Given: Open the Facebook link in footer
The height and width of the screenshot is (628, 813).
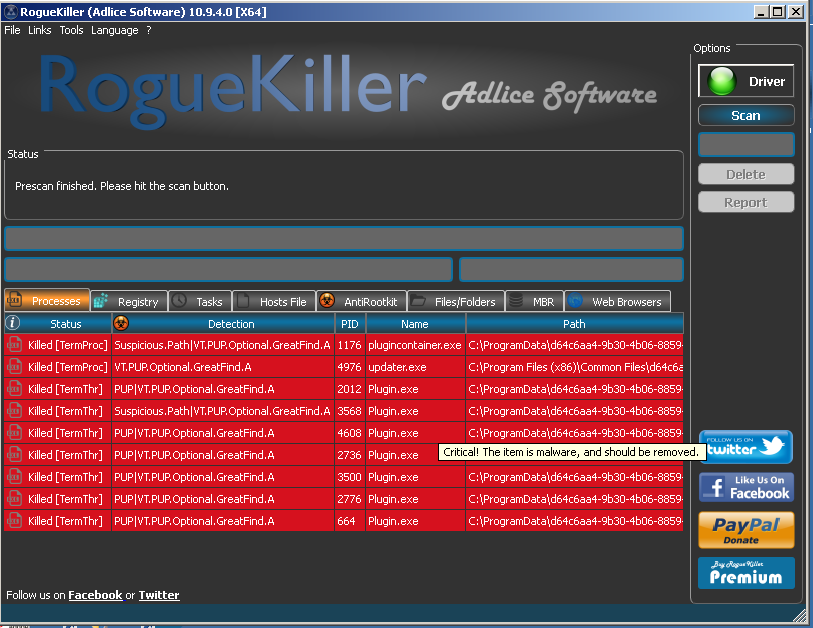Looking at the screenshot, I should [95, 595].
